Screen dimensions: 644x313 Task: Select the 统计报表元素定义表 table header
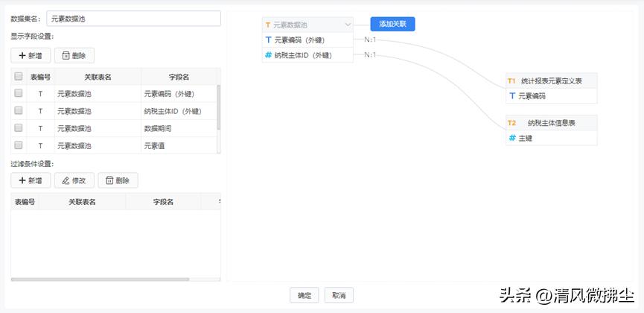click(552, 81)
